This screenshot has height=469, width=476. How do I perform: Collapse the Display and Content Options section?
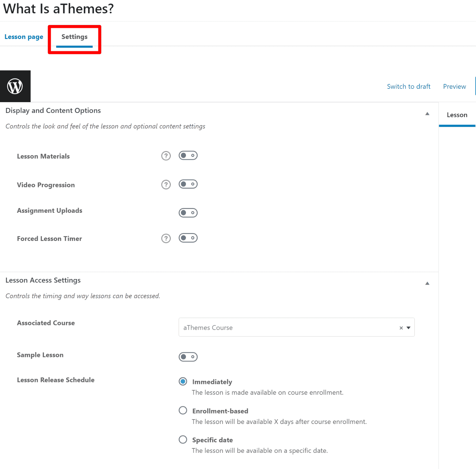click(x=427, y=114)
